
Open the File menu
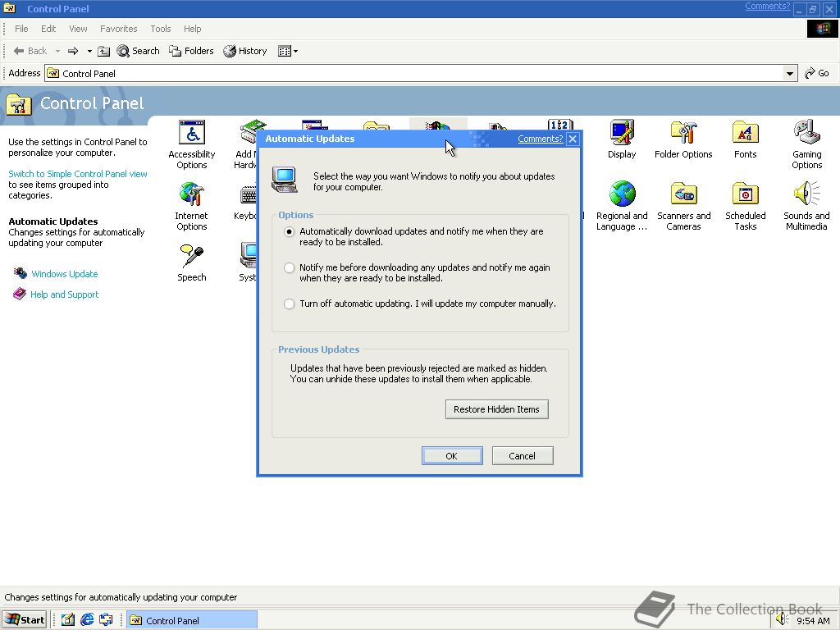tap(21, 29)
